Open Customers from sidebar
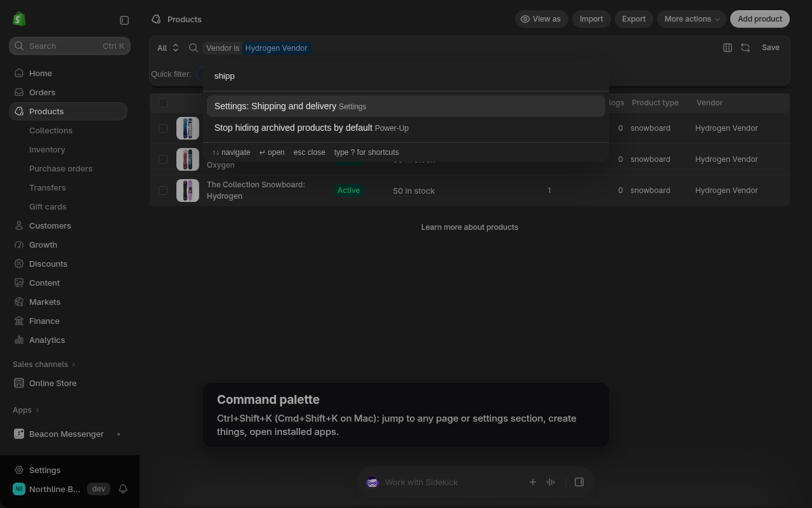This screenshot has height=508, width=812. (x=69, y=225)
